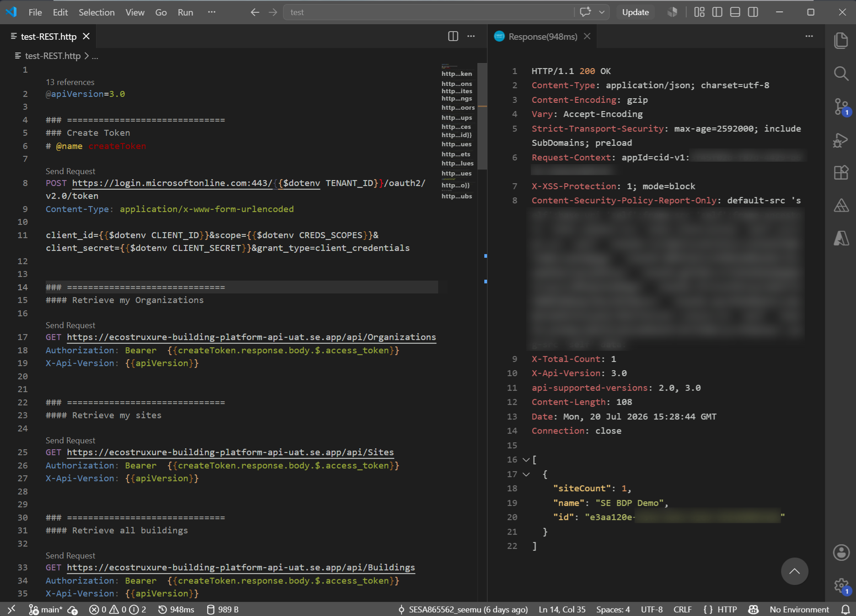
Task: Open the main* branch selector in status bar
Action: (x=45, y=610)
